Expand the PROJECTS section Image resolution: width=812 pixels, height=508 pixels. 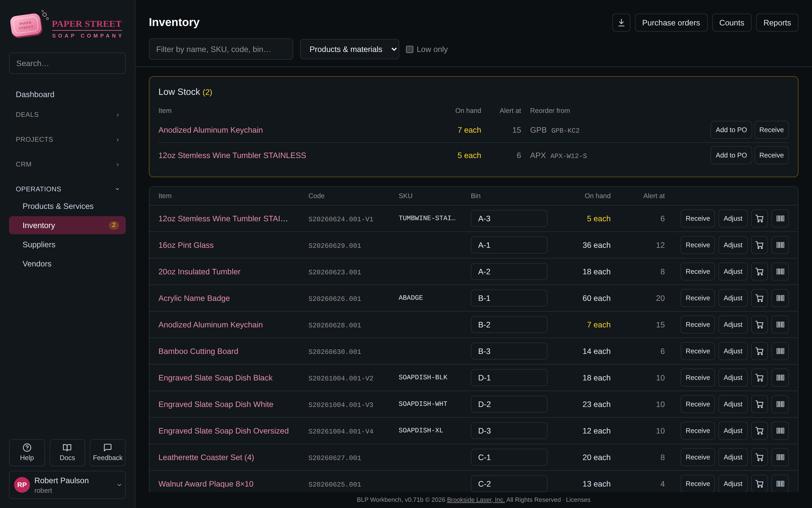tap(67, 139)
